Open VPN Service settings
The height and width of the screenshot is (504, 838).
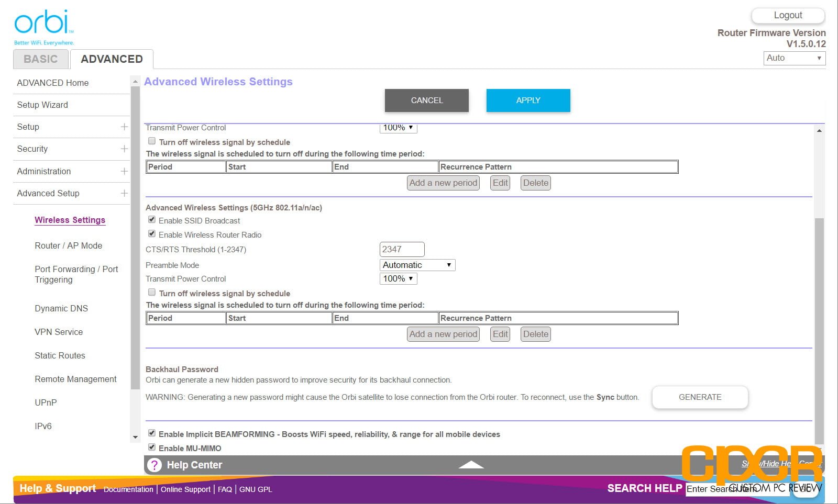click(59, 332)
